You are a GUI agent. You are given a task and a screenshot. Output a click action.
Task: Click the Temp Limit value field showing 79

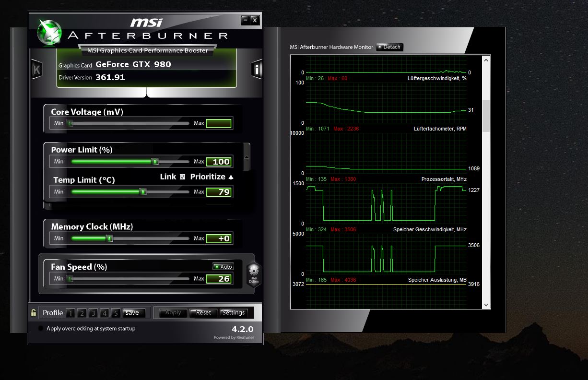click(x=219, y=192)
